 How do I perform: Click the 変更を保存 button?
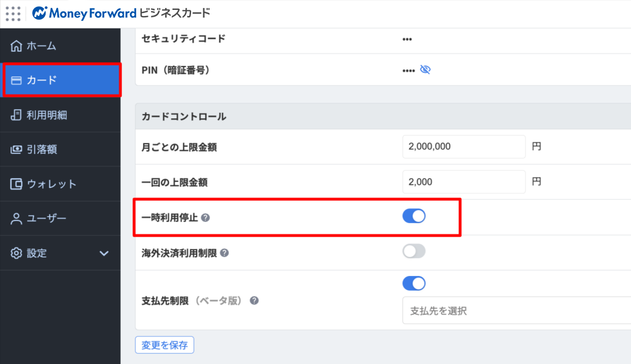(165, 344)
